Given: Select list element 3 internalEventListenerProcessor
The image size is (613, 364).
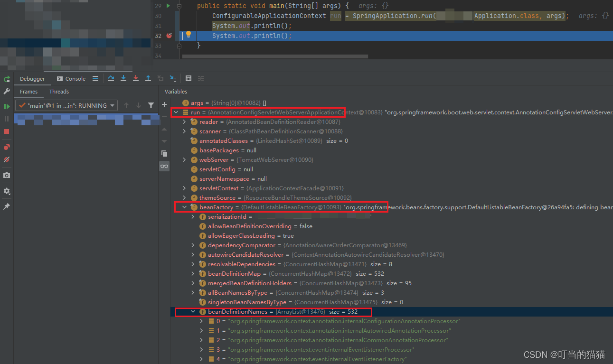Looking at the screenshot, I should pyautogui.click(x=392, y=350).
